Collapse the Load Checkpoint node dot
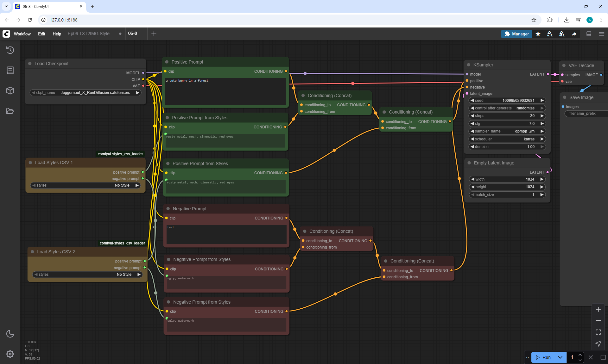The height and width of the screenshot is (364, 608). pyautogui.click(x=30, y=64)
